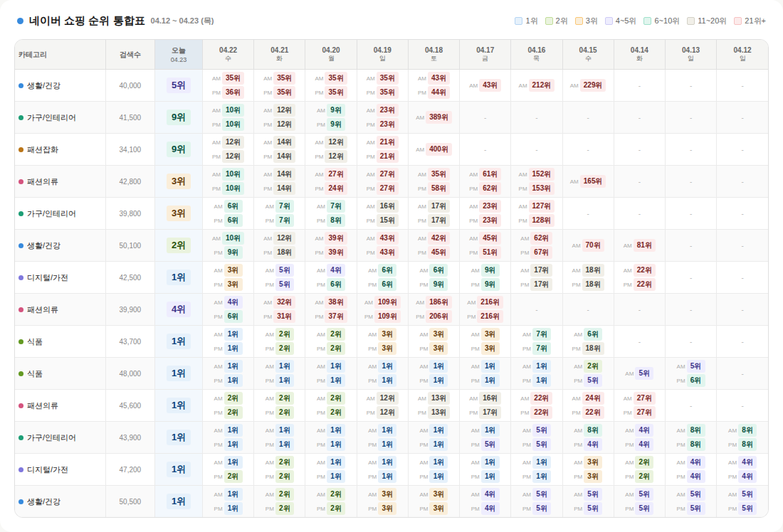Click the 04.12 date column header
783x532 pixels.
742,55
